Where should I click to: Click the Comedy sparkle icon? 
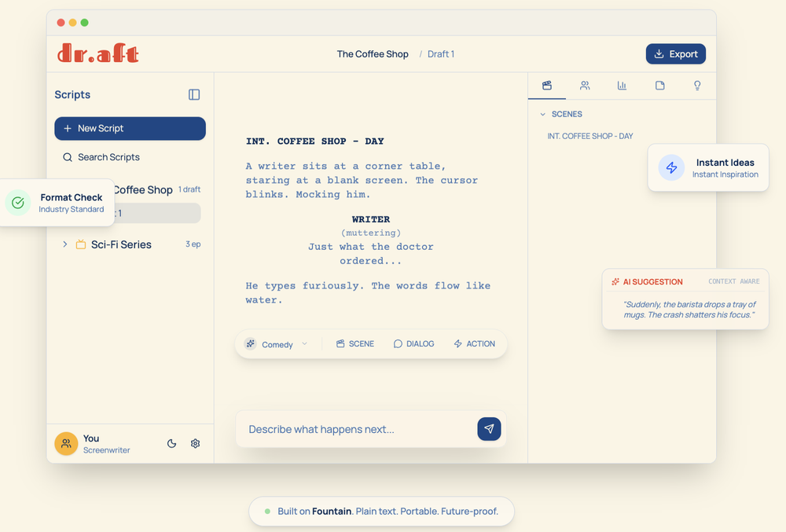[x=250, y=343]
